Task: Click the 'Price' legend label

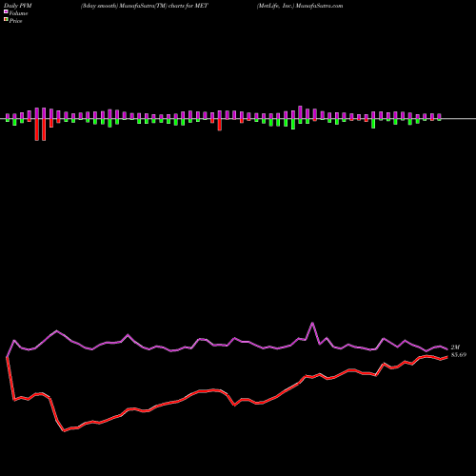Action: click(15, 21)
